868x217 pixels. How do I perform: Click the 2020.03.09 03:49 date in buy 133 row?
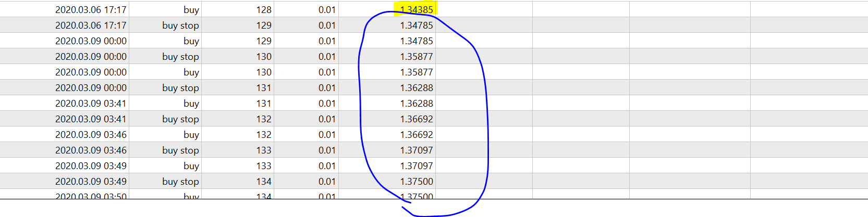(x=91, y=165)
